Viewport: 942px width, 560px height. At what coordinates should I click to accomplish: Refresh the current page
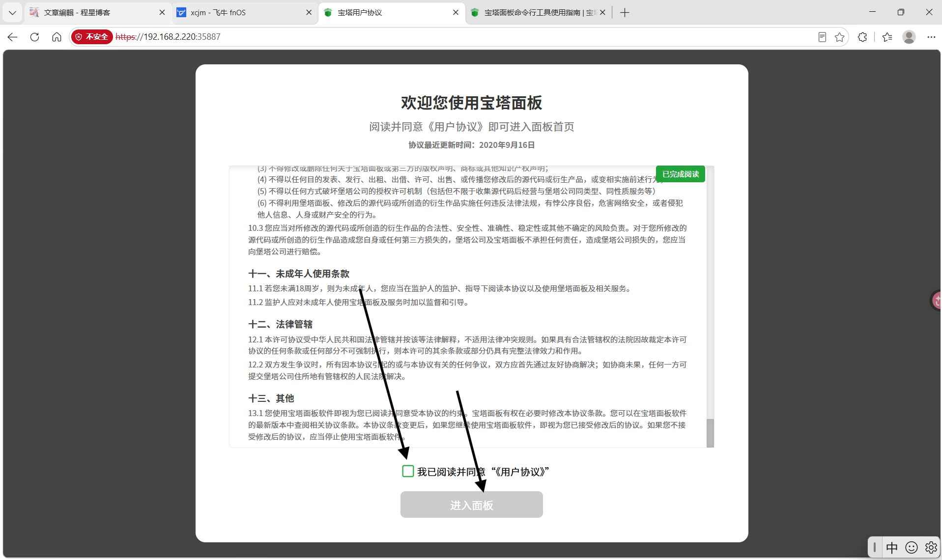pos(34,37)
